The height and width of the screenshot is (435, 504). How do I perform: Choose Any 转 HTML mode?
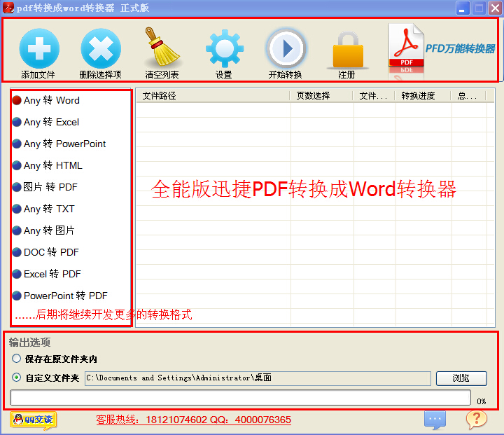(48, 165)
